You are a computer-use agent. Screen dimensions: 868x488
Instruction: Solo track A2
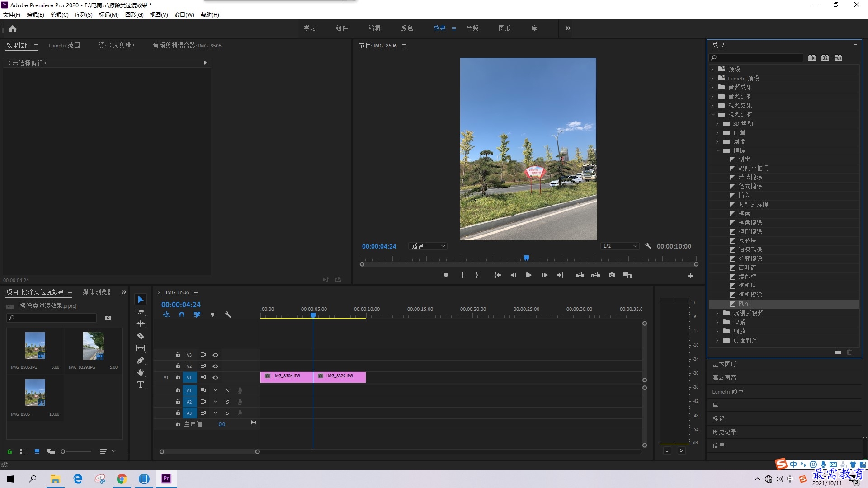227,402
